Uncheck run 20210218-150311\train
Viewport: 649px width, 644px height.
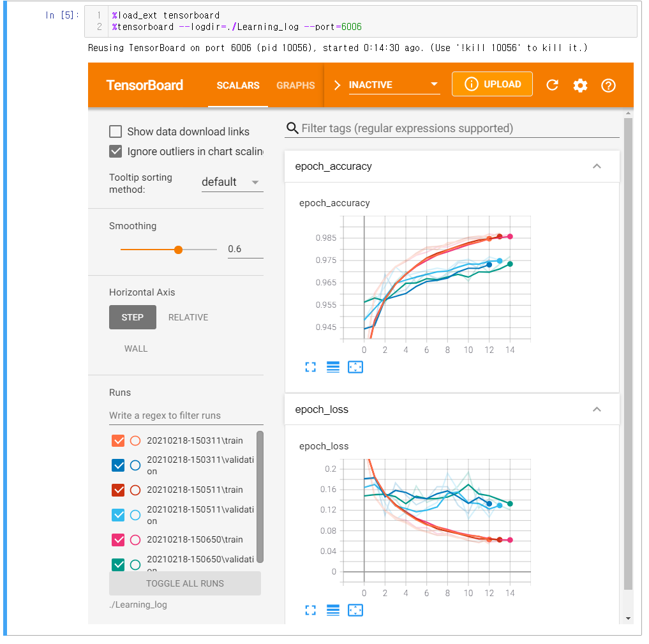pos(118,441)
